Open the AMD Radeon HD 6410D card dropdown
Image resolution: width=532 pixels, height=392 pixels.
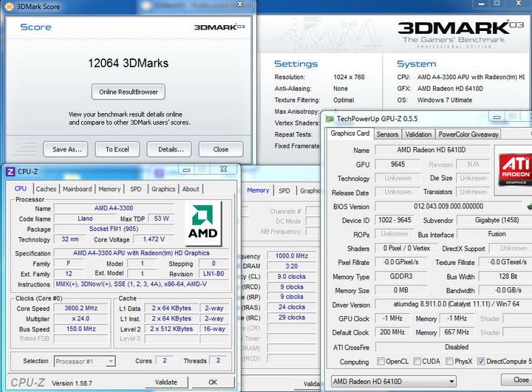click(393, 382)
